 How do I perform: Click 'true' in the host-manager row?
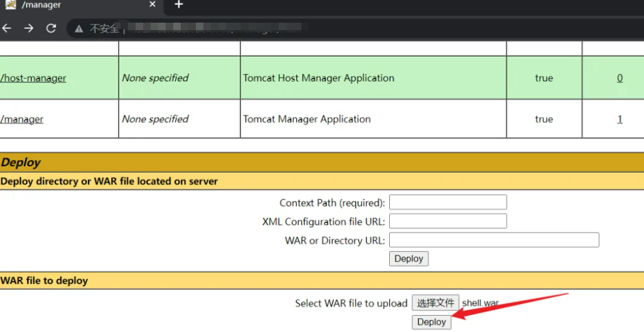pos(544,78)
